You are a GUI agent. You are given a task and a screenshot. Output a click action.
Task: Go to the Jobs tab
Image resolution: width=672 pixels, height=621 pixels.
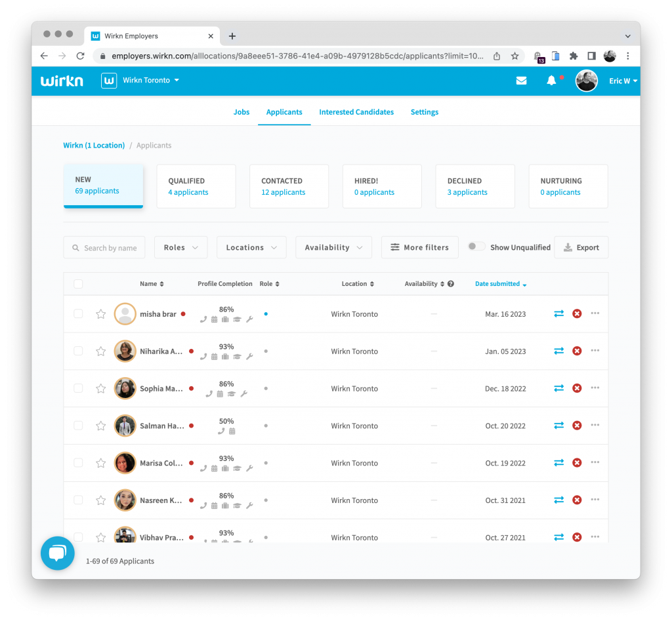241,112
